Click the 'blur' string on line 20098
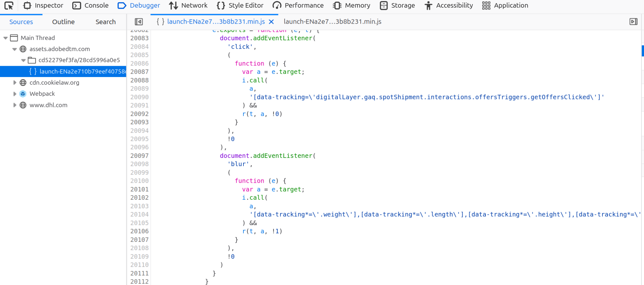 [238, 164]
